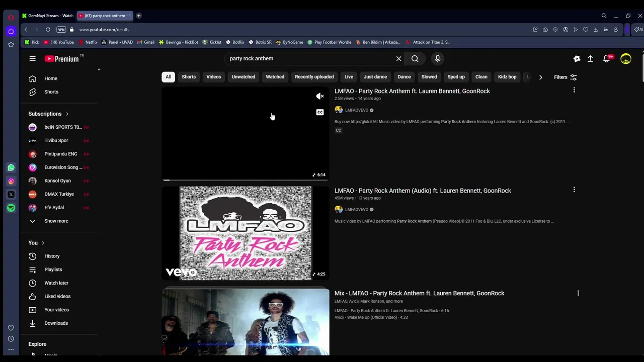
Task: Open options menu for Audio version result
Action: coord(574,190)
